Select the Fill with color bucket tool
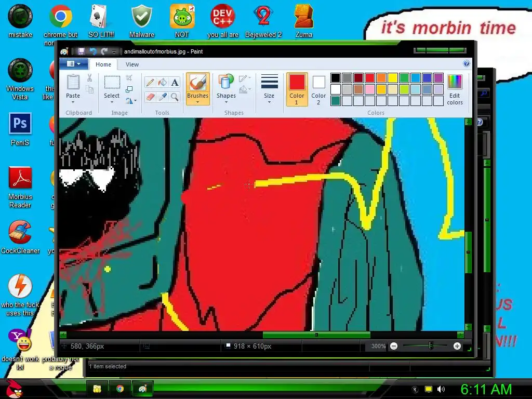This screenshot has height=399, width=532. [163, 83]
